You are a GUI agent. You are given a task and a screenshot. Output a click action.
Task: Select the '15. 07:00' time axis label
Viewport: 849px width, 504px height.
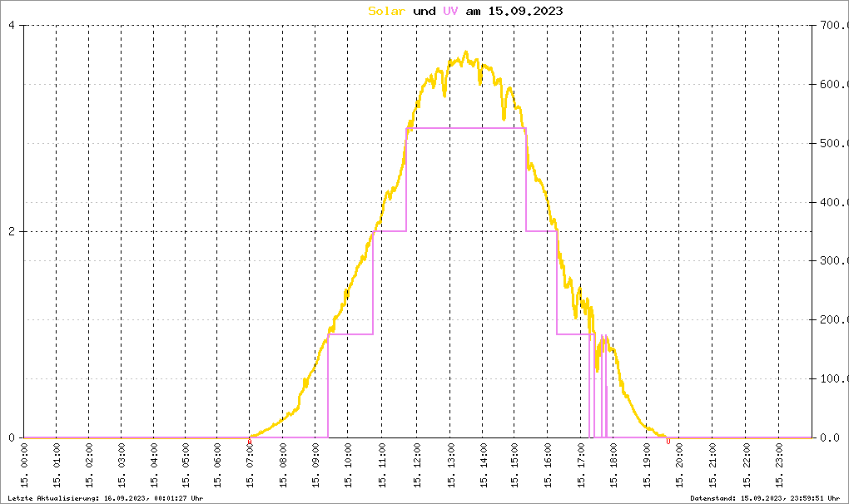[251, 465]
